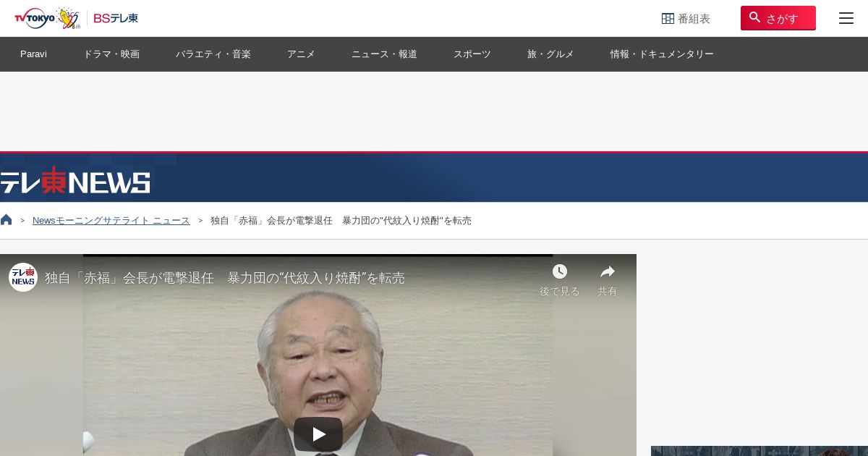The image size is (868, 456).
Task: Click the breadcrumb article title 独自「赤福」会長が電撃退任
Action: (341, 221)
